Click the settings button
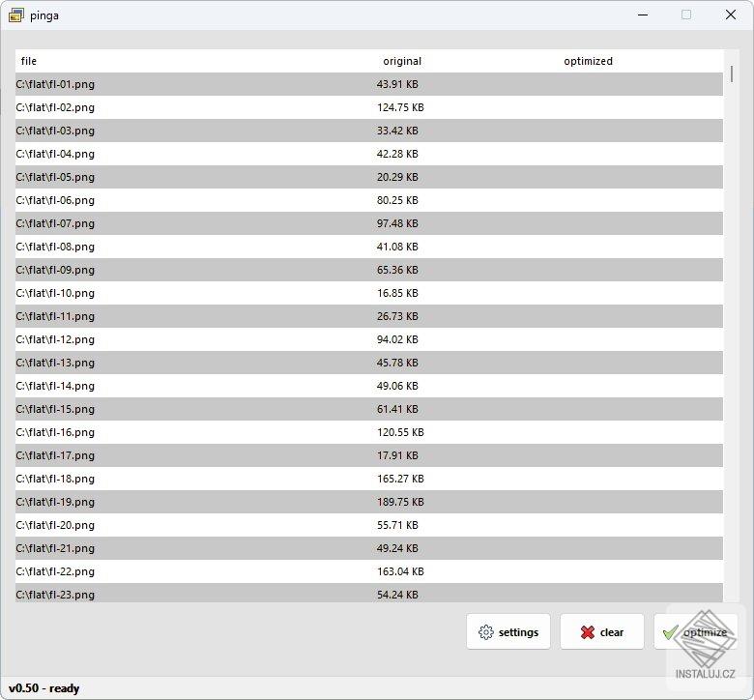This screenshot has height=700, width=754. pos(508,631)
